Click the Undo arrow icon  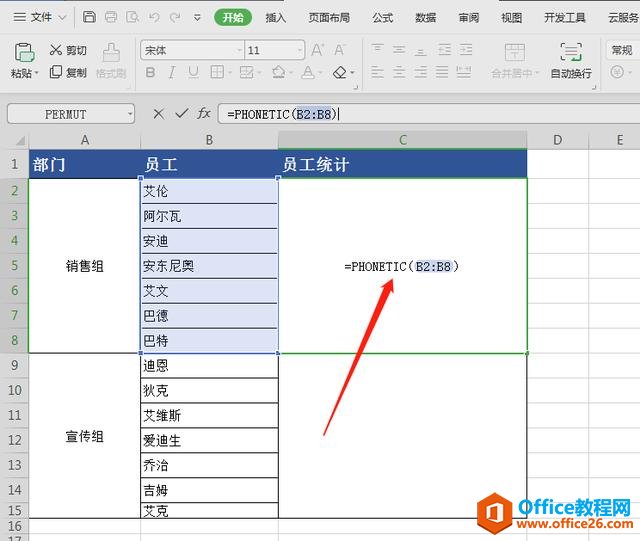click(154, 17)
